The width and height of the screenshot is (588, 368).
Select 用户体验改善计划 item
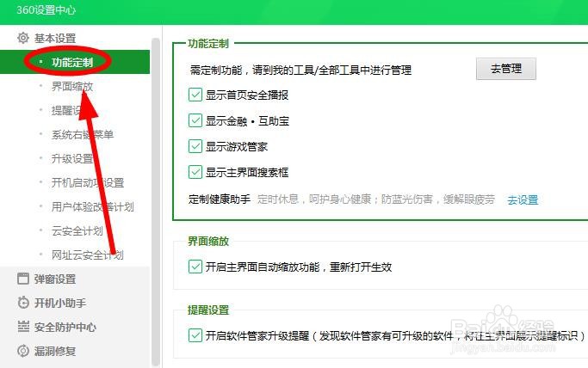[92, 206]
